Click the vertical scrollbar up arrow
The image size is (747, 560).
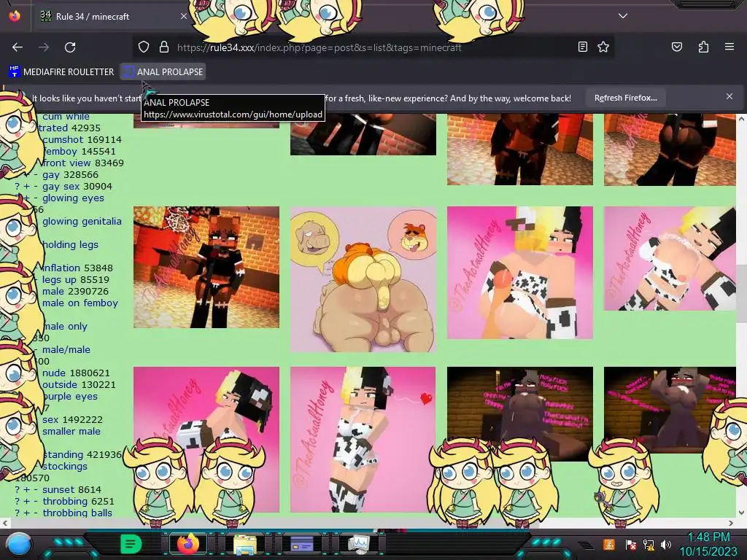coord(741,118)
